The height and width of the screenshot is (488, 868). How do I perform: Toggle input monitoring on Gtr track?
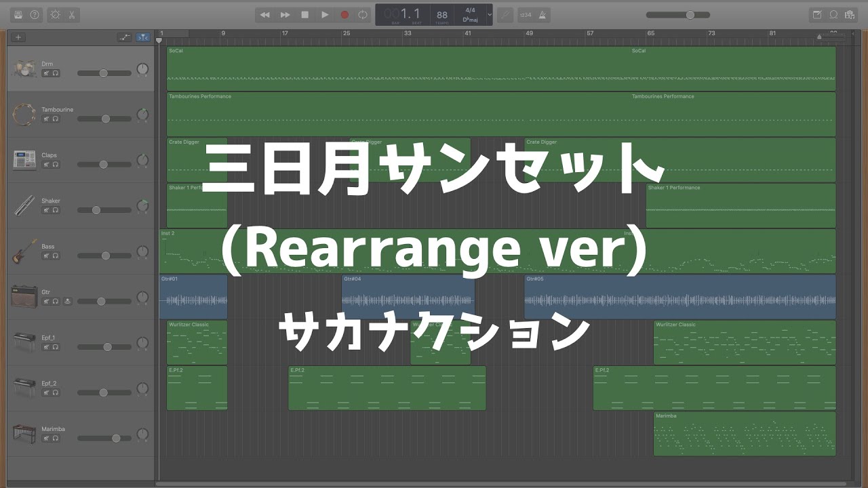click(x=67, y=301)
